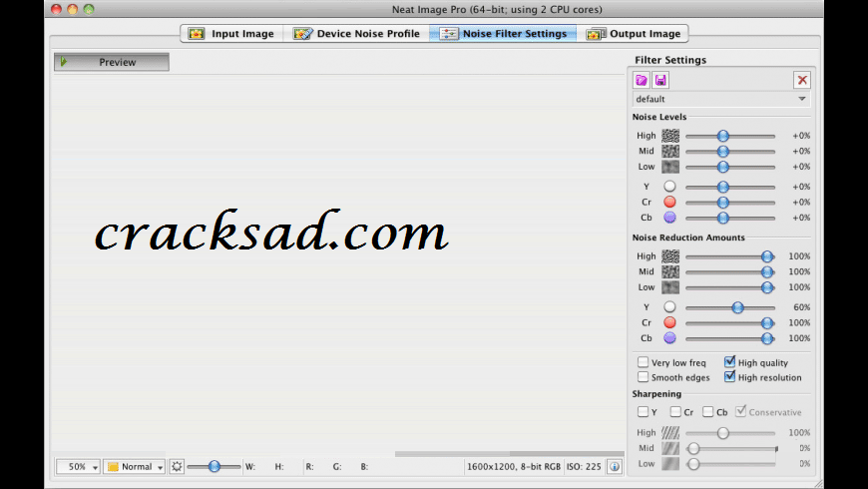This screenshot has width=868, height=489.
Task: Click the 1600x1200, 8-bit RGB status text
Action: pyautogui.click(x=513, y=467)
